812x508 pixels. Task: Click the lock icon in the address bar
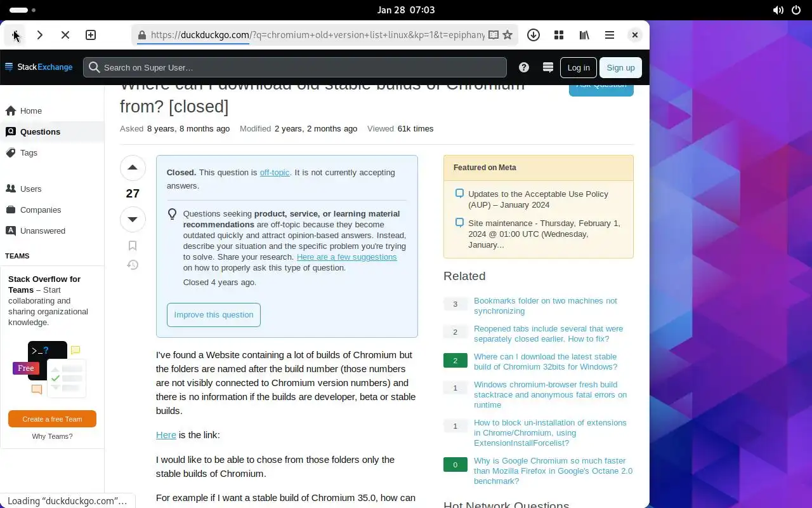142,35
